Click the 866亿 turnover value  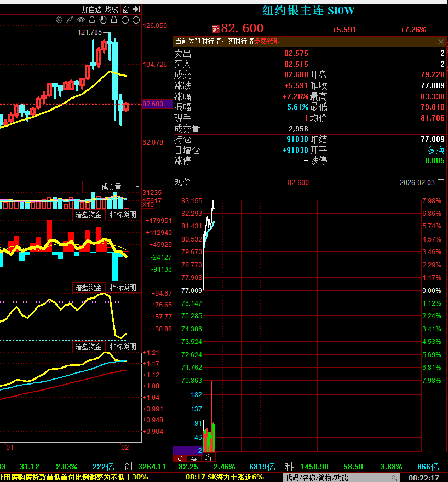tap(428, 467)
